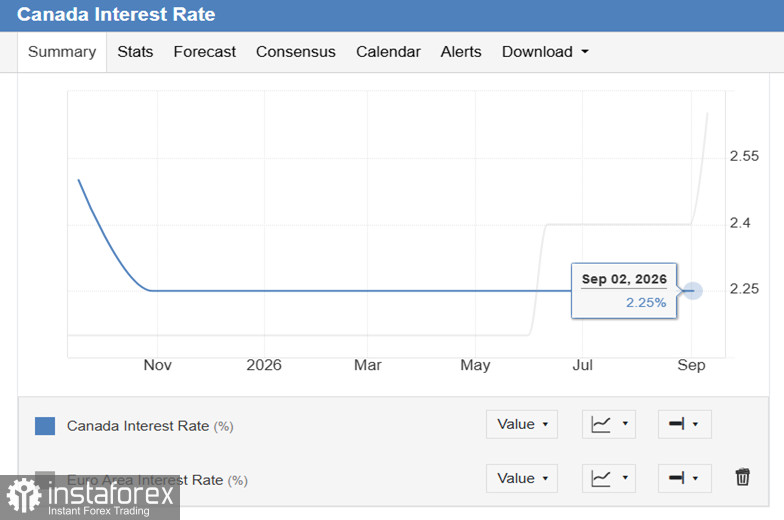
Task: Click the 2.25 y-axis value
Action: pyautogui.click(x=744, y=288)
